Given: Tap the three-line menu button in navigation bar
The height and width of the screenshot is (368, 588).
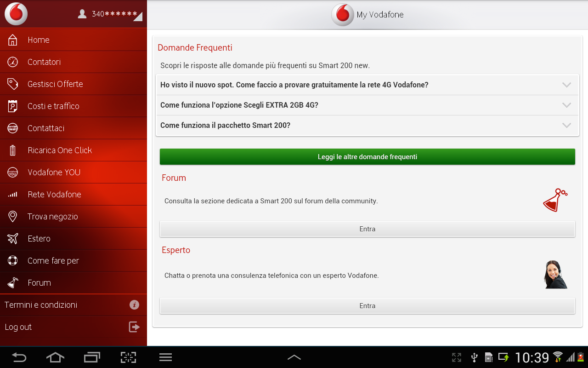Looking at the screenshot, I should pyautogui.click(x=165, y=357).
